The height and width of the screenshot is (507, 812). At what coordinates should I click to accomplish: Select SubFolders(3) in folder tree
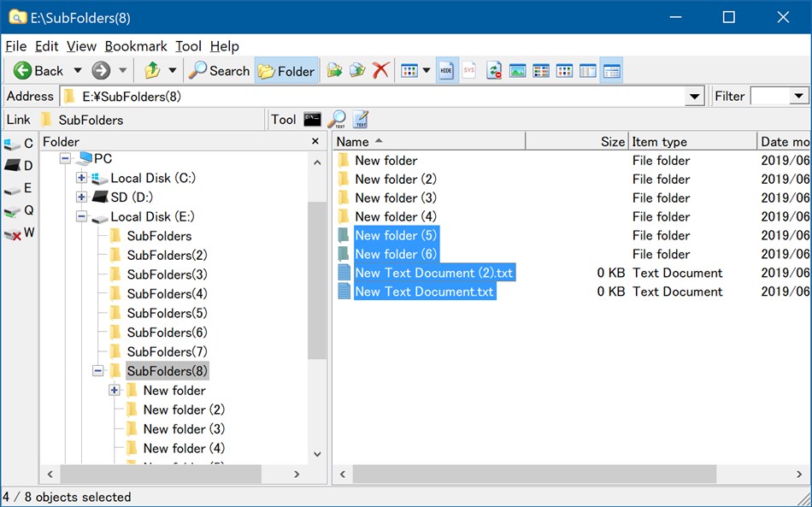coord(167,274)
